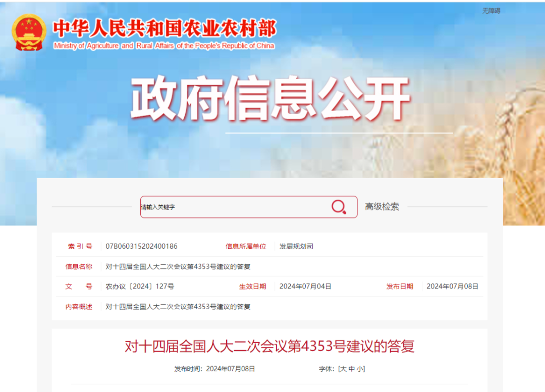Click the 发展规划司 department value
545x392 pixels.
(x=296, y=246)
